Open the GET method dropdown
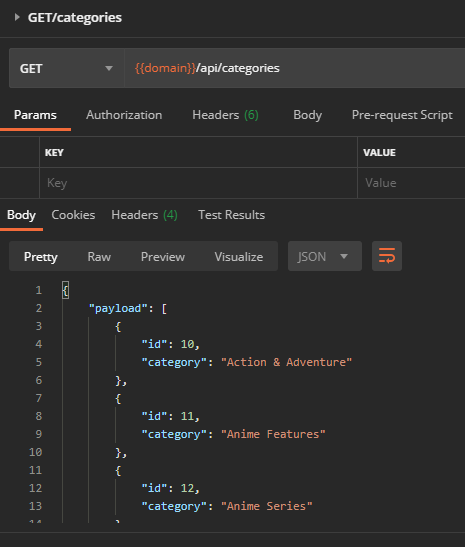 (x=67, y=68)
